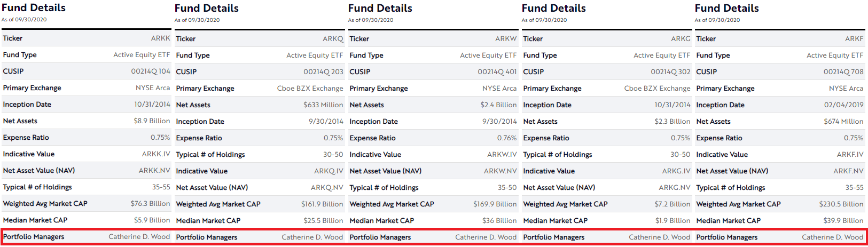Click the $25.5 Billion median market cap
The width and height of the screenshot is (868, 247).
(x=323, y=221)
